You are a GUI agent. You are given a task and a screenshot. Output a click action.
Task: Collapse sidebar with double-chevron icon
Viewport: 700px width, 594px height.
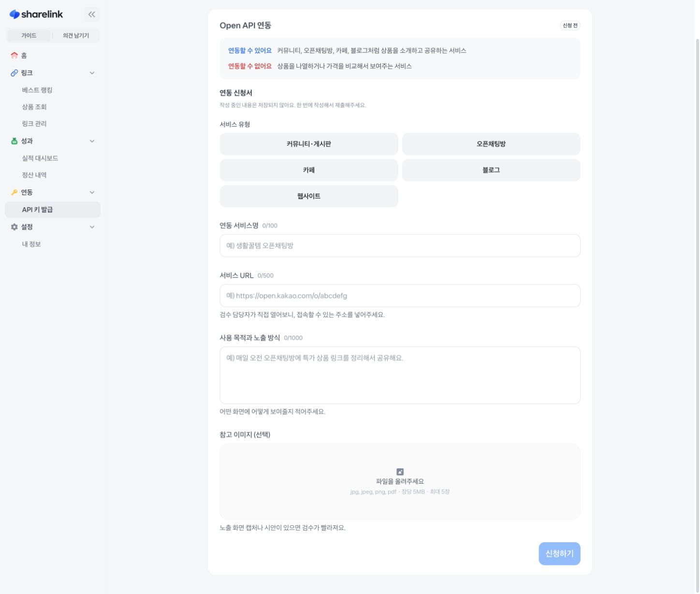coord(91,14)
